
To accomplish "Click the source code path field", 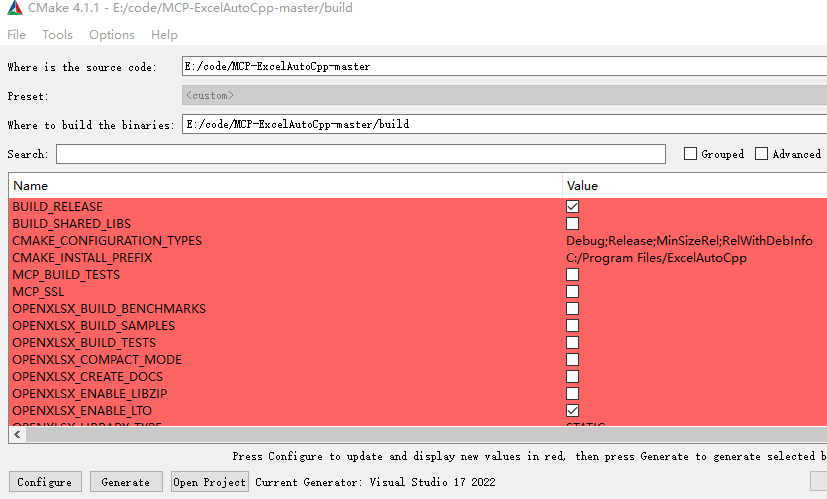I will 504,66.
